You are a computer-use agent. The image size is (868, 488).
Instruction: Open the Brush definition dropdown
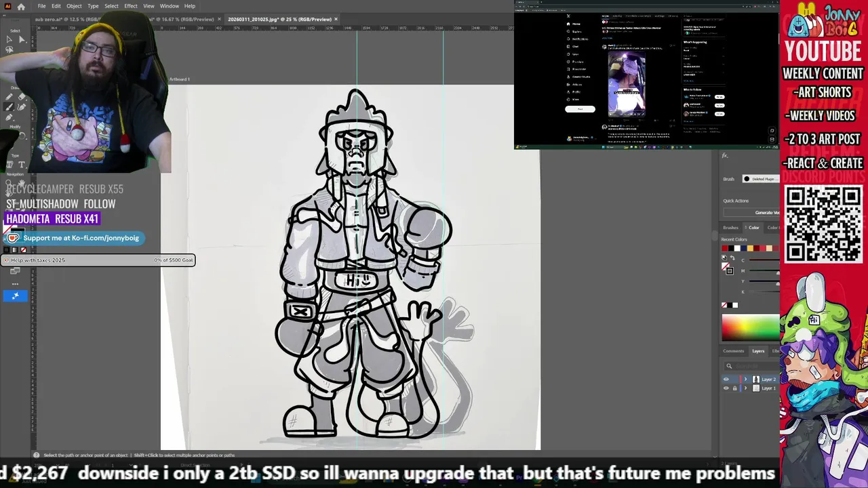pos(761,179)
